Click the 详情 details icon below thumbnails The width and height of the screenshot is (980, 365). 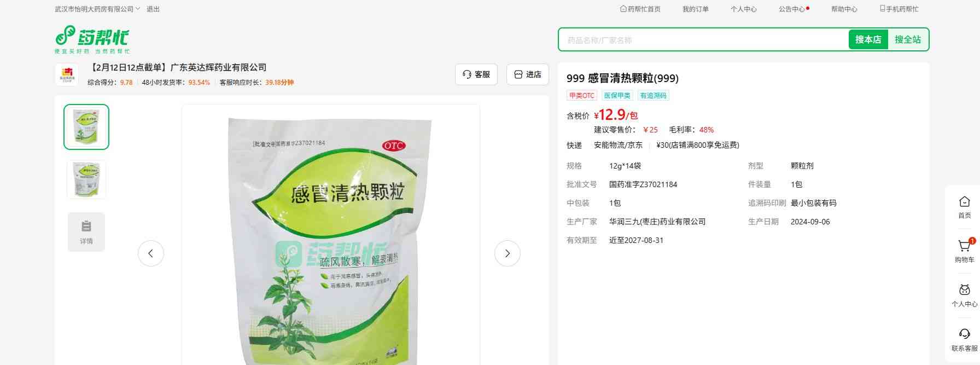point(86,232)
